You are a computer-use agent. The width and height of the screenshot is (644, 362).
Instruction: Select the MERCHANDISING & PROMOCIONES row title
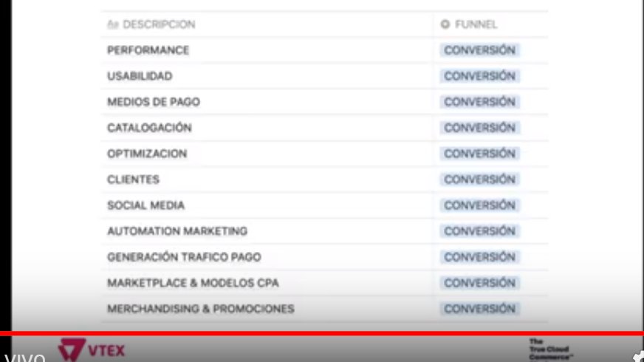click(201, 309)
